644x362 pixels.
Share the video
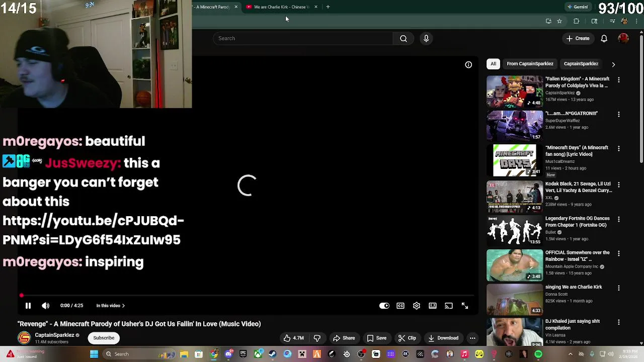coord(344,338)
